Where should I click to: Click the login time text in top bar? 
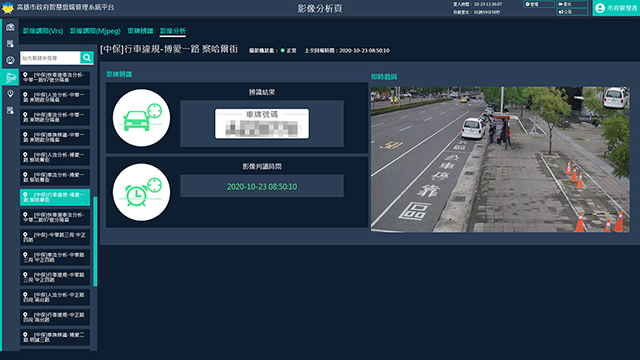(478, 4)
